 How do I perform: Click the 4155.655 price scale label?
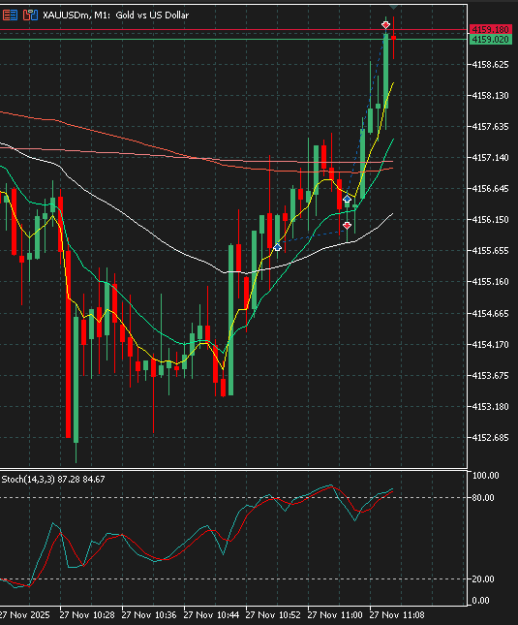point(491,251)
